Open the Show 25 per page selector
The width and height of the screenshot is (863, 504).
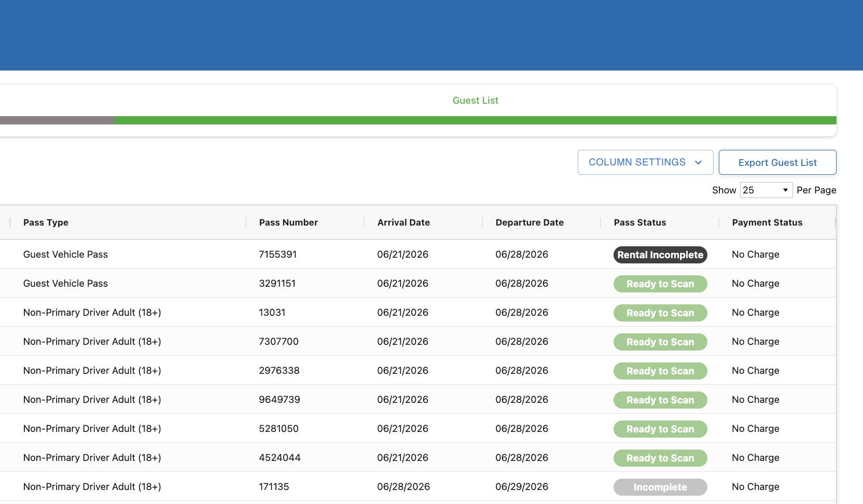pyautogui.click(x=766, y=190)
